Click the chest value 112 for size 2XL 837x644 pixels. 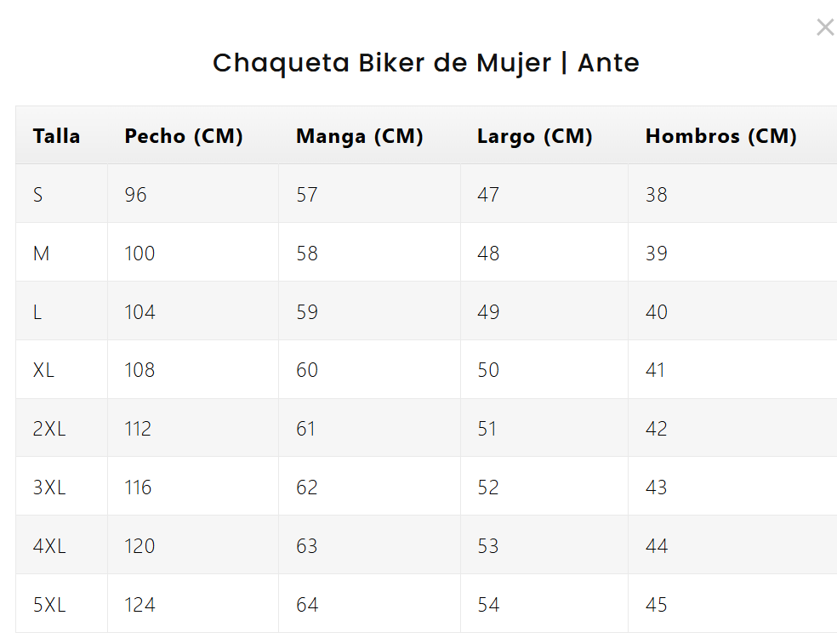click(137, 428)
